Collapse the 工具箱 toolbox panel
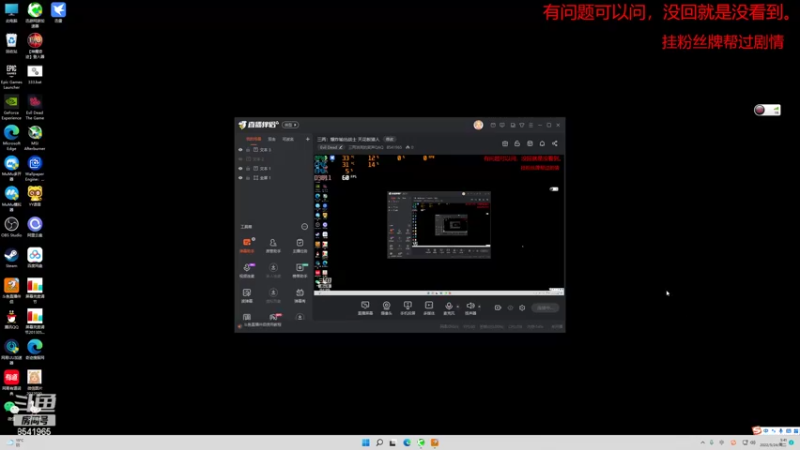Viewport: 800px width, 450px height. point(304,227)
